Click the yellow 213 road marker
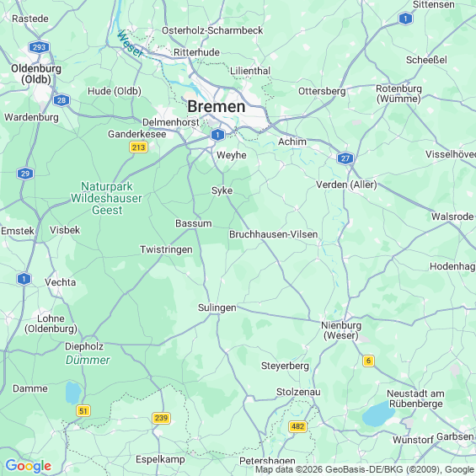 click(x=138, y=147)
